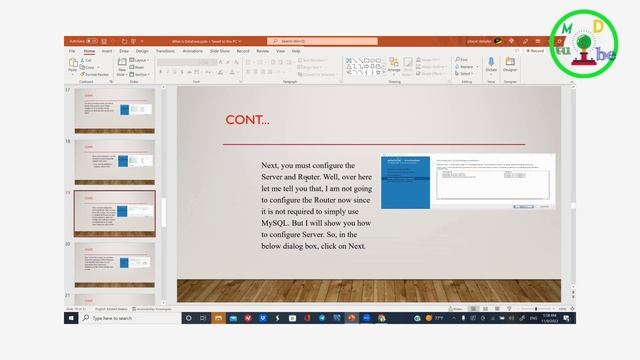Switch to the Design tab
Viewport: 640px width, 360px height.
[x=142, y=51]
